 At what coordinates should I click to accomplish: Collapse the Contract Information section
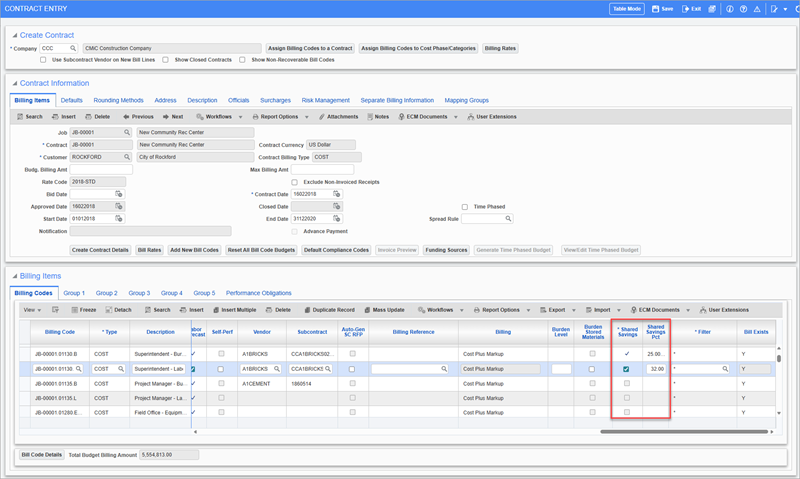click(15, 83)
